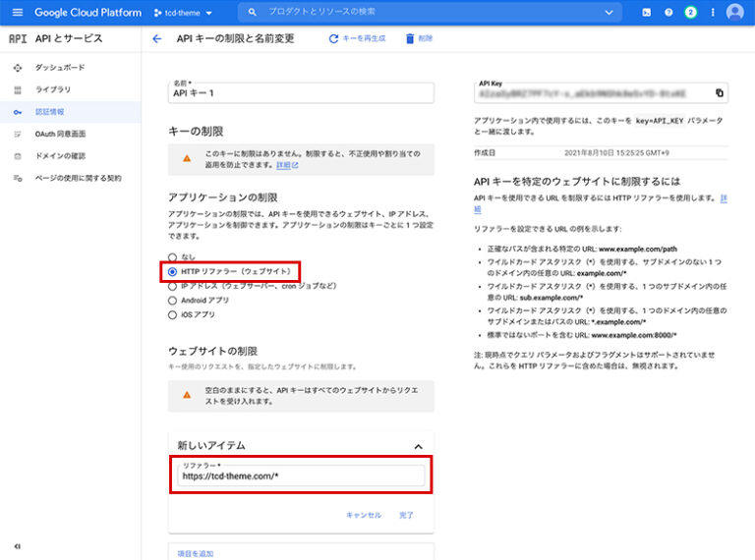Select the IP アドレス radio option
Viewport: 755px width, 560px height.
172,286
